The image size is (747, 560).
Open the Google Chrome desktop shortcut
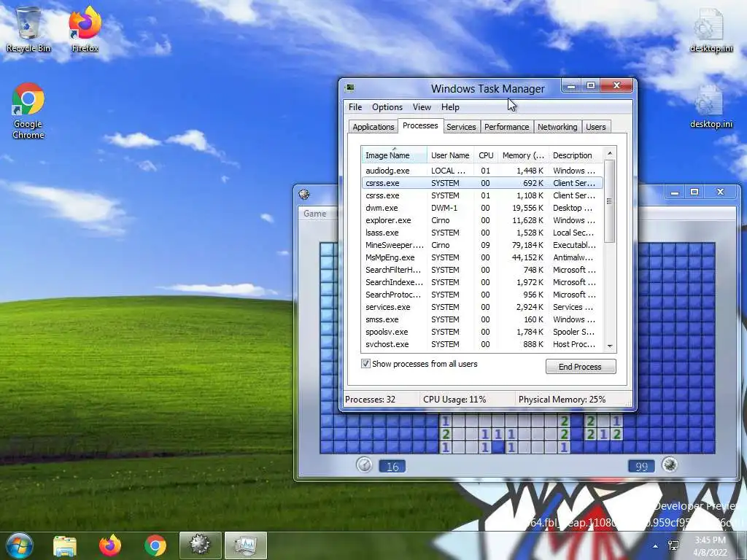[x=28, y=111]
